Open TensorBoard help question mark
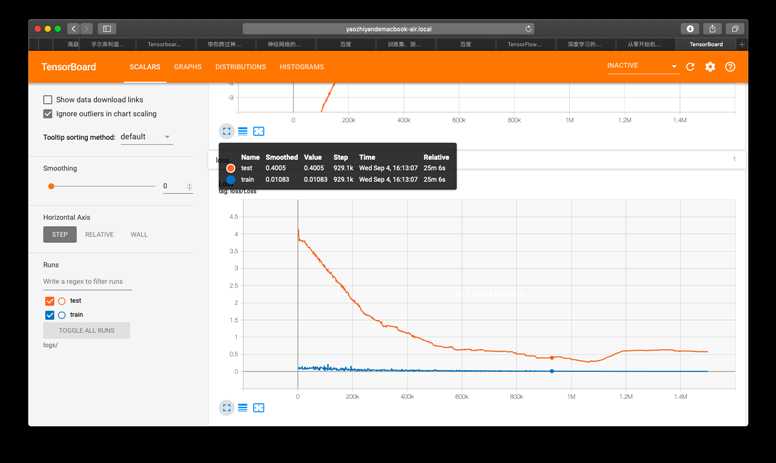This screenshot has width=776, height=463. [x=730, y=67]
